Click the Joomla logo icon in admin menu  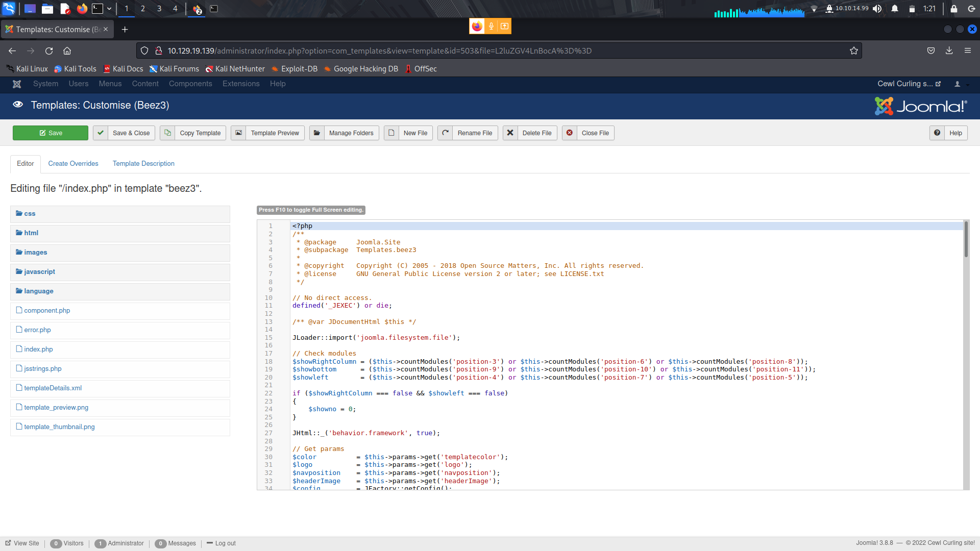(x=17, y=84)
